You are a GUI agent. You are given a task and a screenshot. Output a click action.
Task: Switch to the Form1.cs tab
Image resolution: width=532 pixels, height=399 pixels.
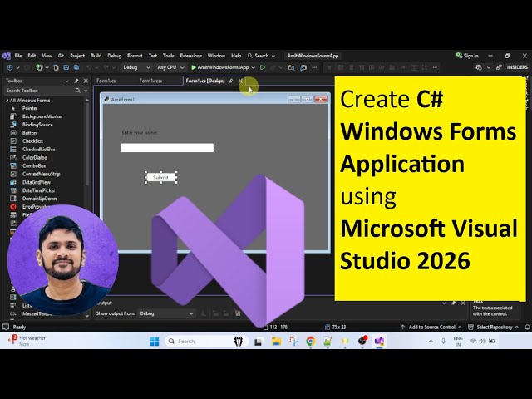point(106,81)
